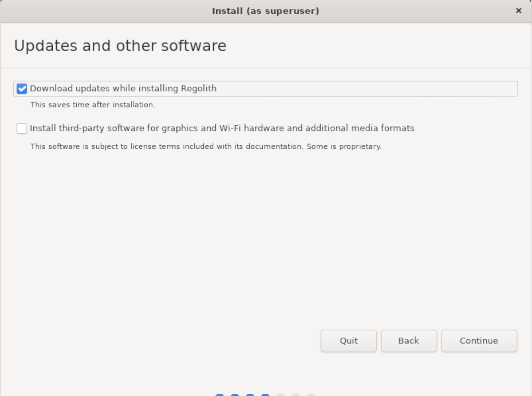Viewport: 532px width, 396px height.
Task: Click the license terms description text
Action: (206, 146)
